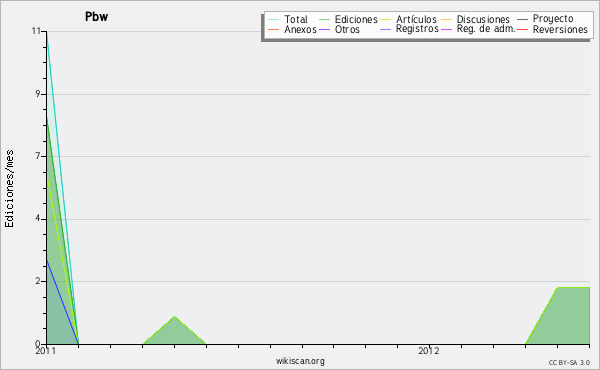Screen dimensions: 600x370
Task: Click the '2012' x-axis label
Action: pos(429,350)
